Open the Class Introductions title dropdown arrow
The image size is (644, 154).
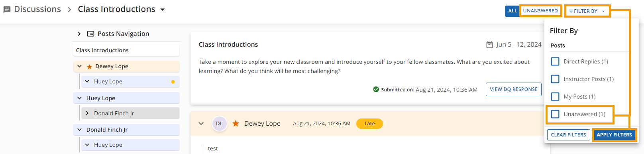tap(163, 10)
